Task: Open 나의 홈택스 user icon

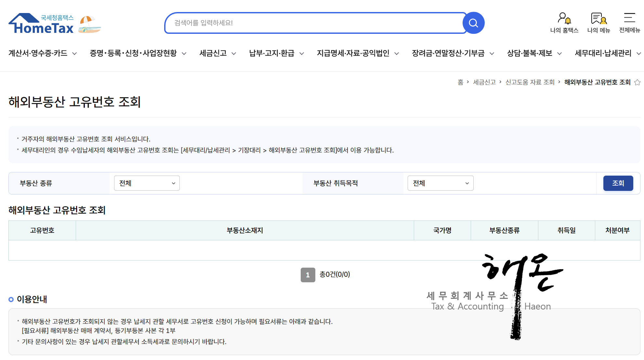Action: [564, 18]
